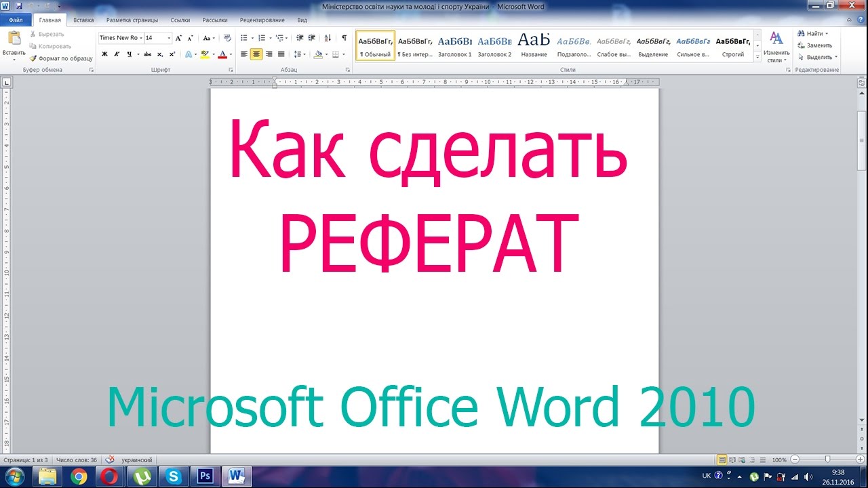This screenshot has height=488, width=868.
Task: Switch to the Вставка tab
Action: (x=83, y=20)
